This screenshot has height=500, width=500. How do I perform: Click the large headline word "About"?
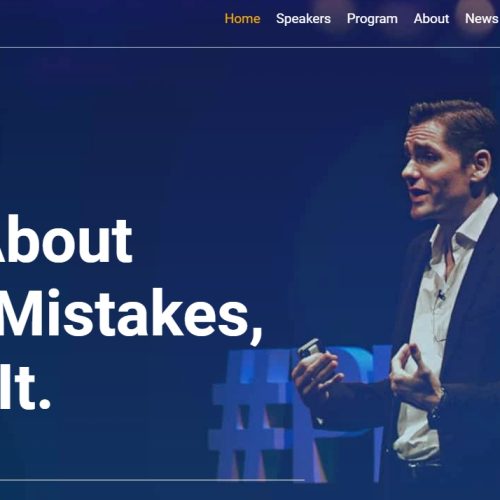(x=65, y=240)
